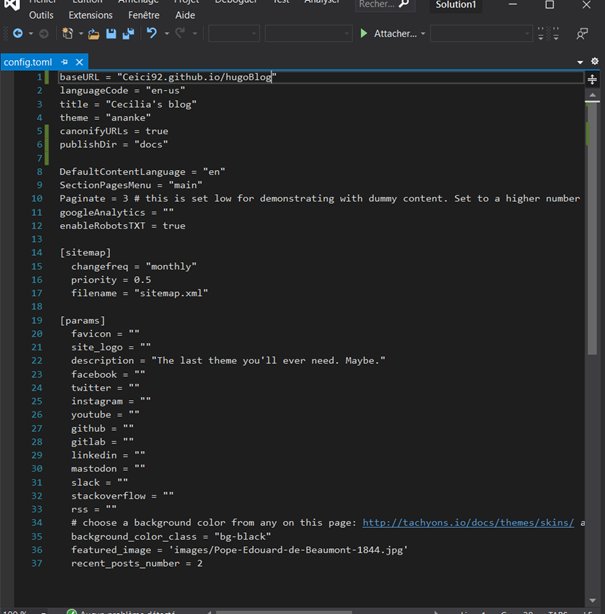Screen dimensions: 605x614
Task: Open the Undo history dropdown arrow
Action: pyautogui.click(x=166, y=34)
